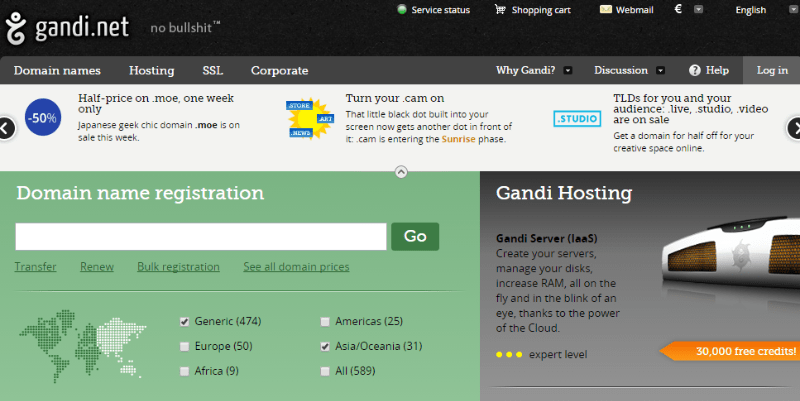
Task: Click the -50% blue badge
Action: click(x=43, y=117)
